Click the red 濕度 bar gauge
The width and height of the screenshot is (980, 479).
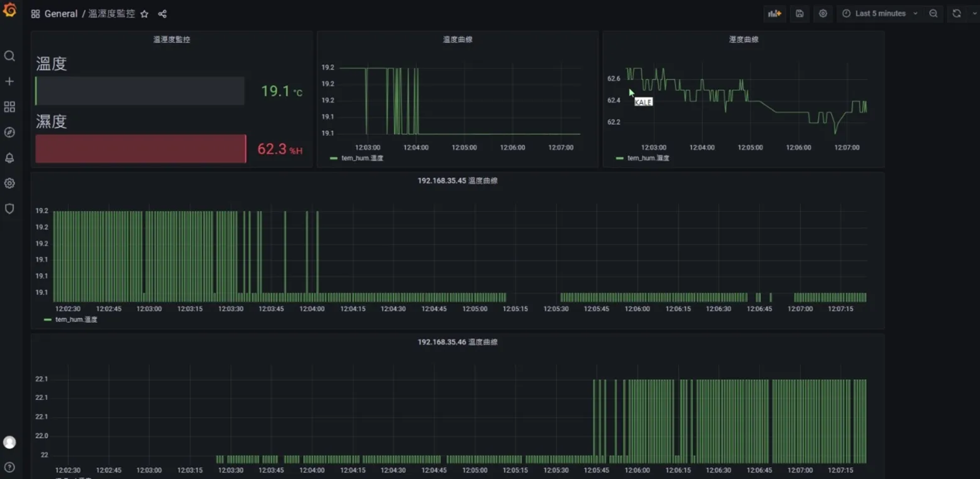140,149
